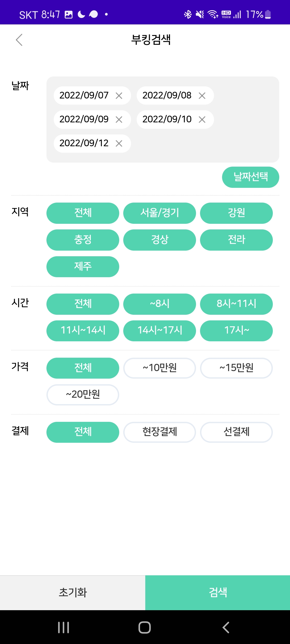This screenshot has width=290, height=644.
Task: Open the Android recent apps icon
Action: [x=64, y=627]
